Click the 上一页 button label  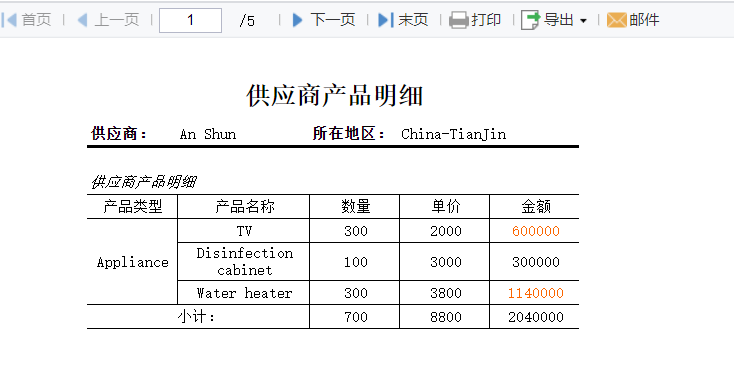[117, 20]
